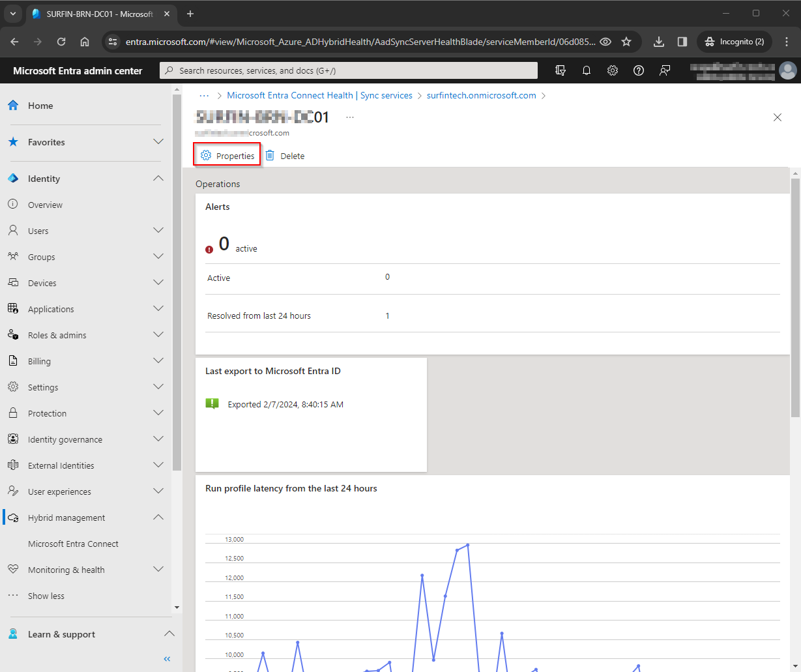Click the browser Reload button
The width and height of the screenshot is (801, 672).
coord(61,42)
